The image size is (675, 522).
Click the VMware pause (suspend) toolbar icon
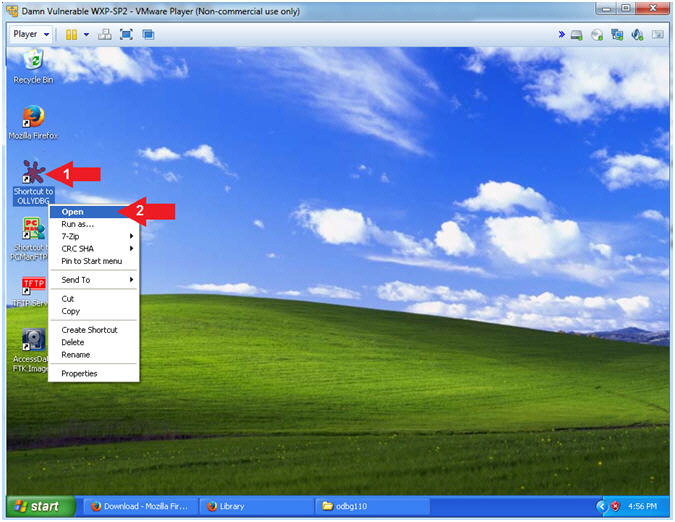pyautogui.click(x=71, y=34)
